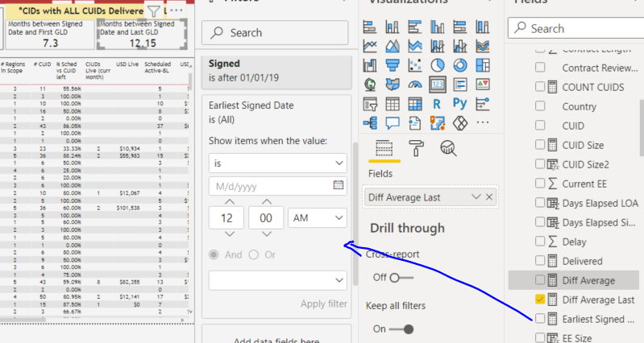The image size is (644, 343).
Task: Toggle the Cross-report switch on
Action: pyautogui.click(x=401, y=278)
